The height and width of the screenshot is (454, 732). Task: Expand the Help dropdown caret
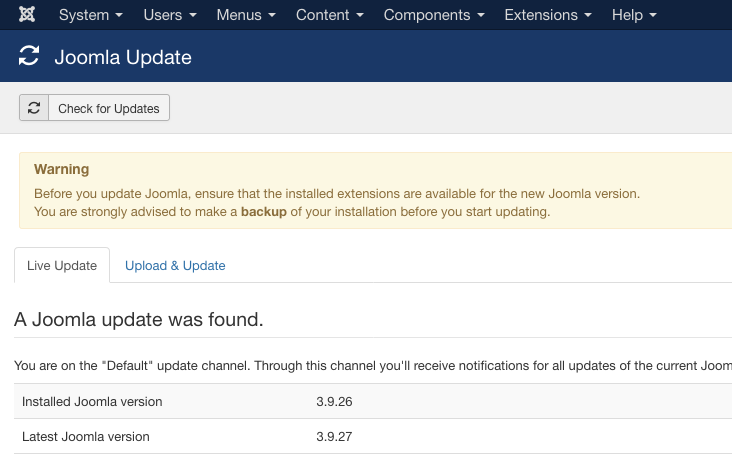point(653,15)
